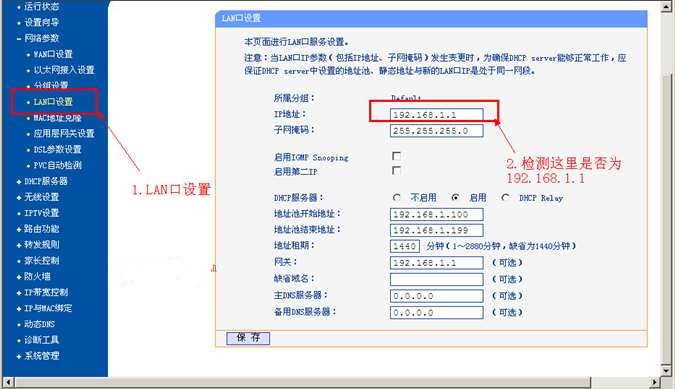Image resolution: width=675 pixels, height=389 pixels.
Task: Expand the 系统管理 section
Action: [x=41, y=356]
